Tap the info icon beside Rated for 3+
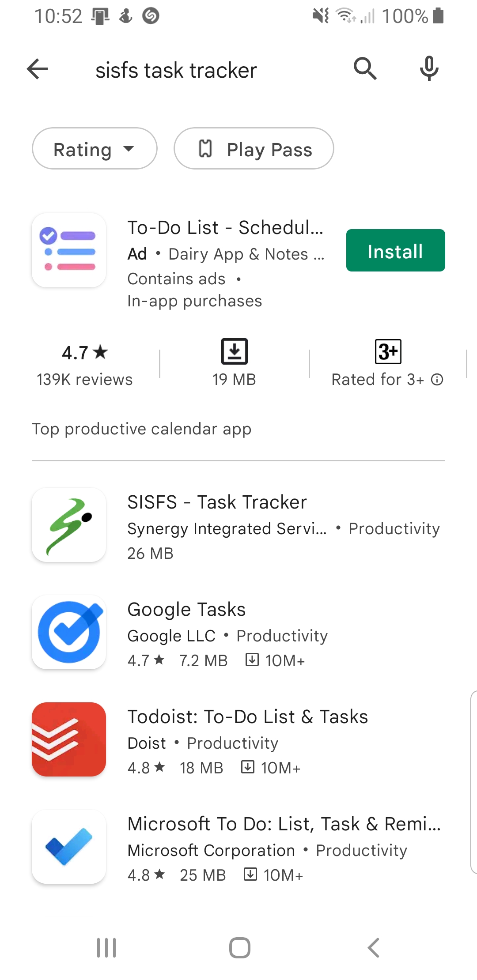The height and width of the screenshot is (980, 477). pyautogui.click(x=437, y=380)
